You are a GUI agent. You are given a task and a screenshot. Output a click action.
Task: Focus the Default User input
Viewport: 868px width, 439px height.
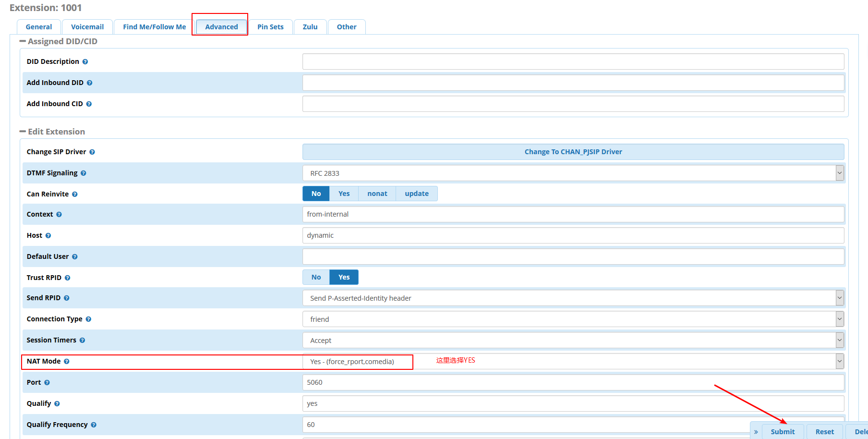[573, 256]
